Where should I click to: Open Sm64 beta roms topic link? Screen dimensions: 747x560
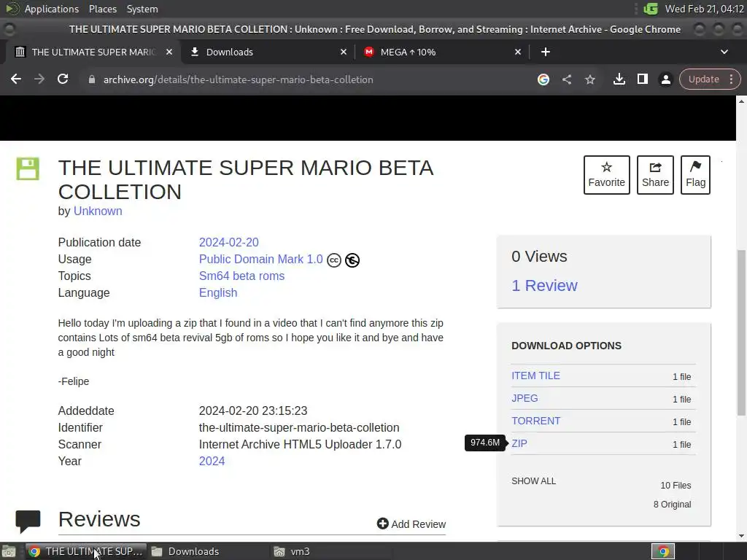pyautogui.click(x=241, y=276)
